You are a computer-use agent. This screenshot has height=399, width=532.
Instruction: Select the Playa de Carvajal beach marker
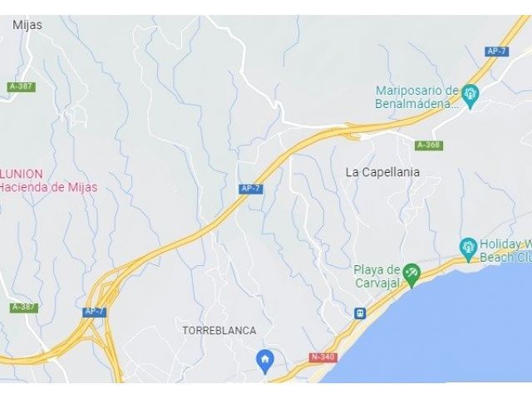pos(411,275)
